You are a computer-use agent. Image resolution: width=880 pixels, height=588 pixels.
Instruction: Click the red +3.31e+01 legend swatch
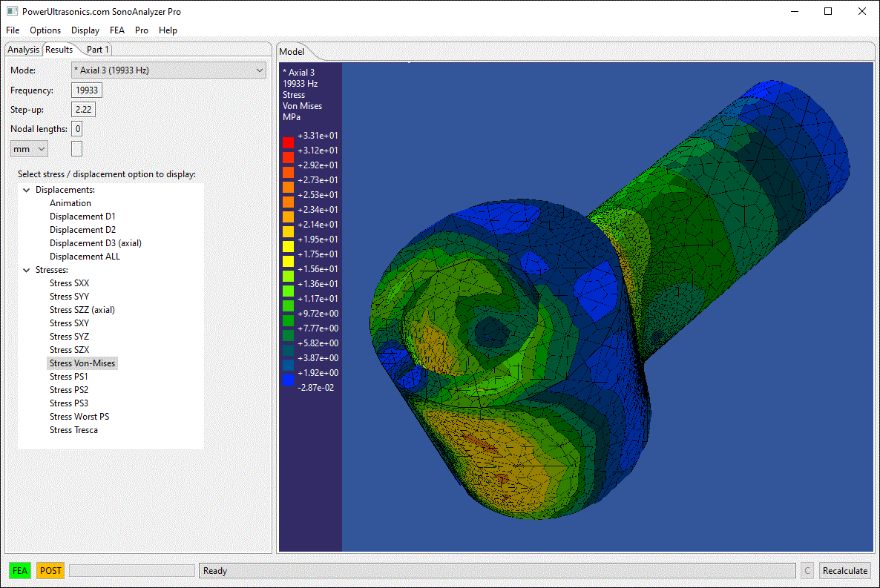[x=288, y=142]
